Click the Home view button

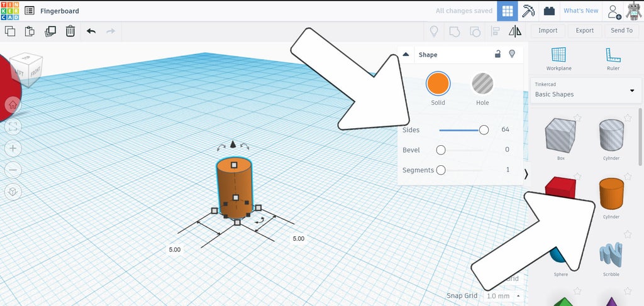13,105
